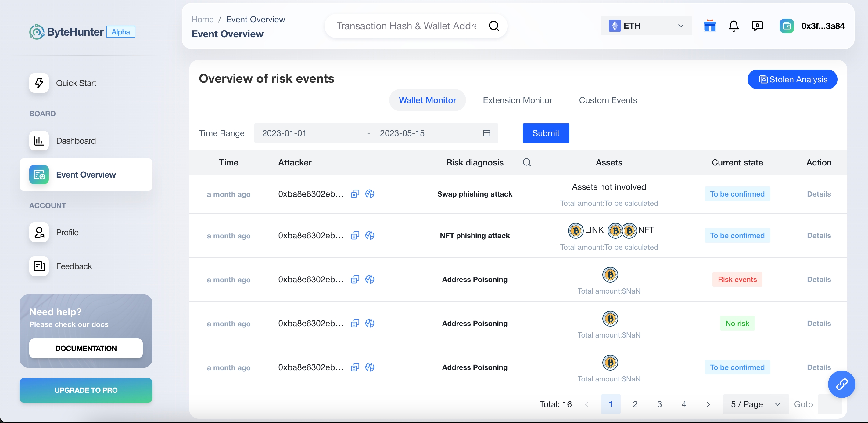Go to page 4
The width and height of the screenshot is (868, 423).
pos(684,404)
